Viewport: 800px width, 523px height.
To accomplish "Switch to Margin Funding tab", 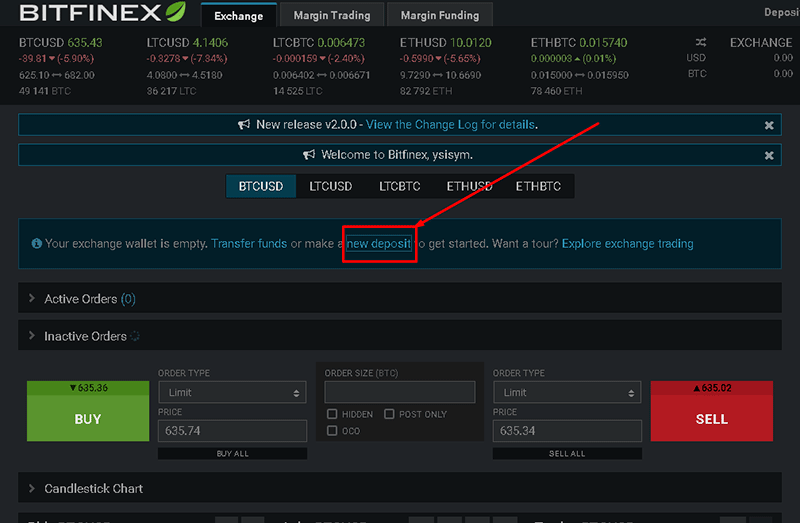I will click(440, 15).
